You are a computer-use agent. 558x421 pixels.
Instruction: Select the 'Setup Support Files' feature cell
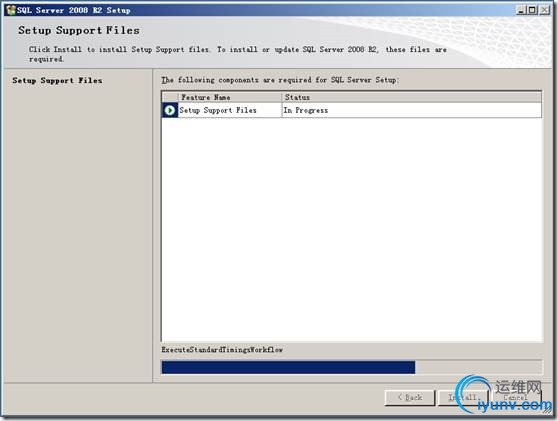(230, 110)
